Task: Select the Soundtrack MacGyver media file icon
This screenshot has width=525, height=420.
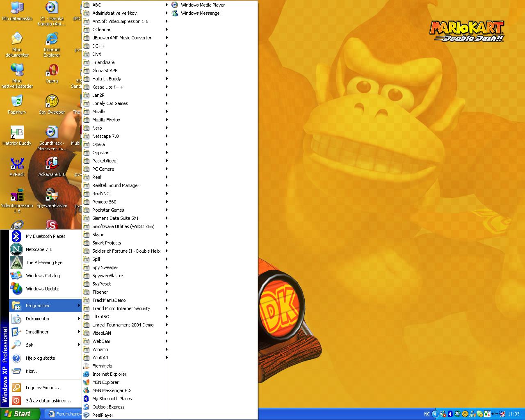Action: (x=52, y=138)
